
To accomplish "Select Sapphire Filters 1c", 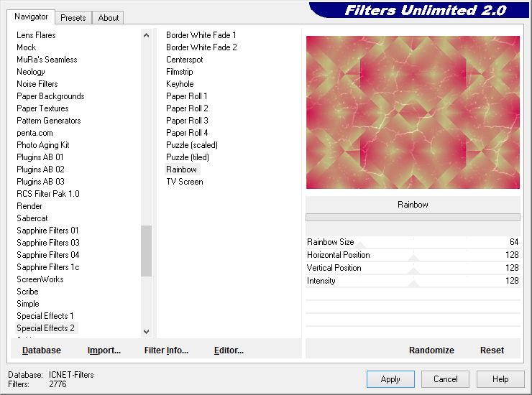I will click(x=48, y=267).
